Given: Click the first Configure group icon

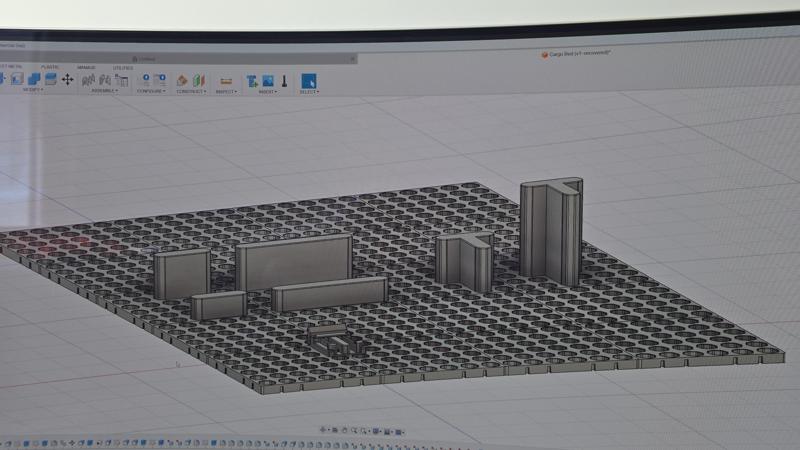Looking at the screenshot, I should tap(145, 80).
